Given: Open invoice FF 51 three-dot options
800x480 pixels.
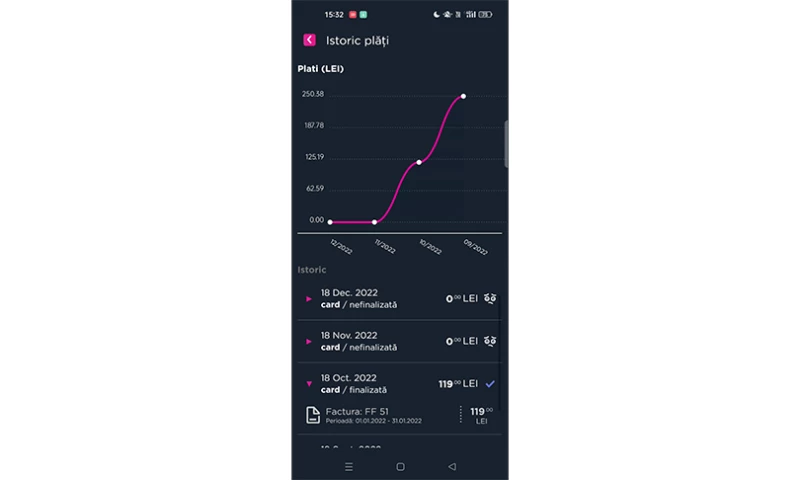Looking at the screenshot, I should click(461, 414).
